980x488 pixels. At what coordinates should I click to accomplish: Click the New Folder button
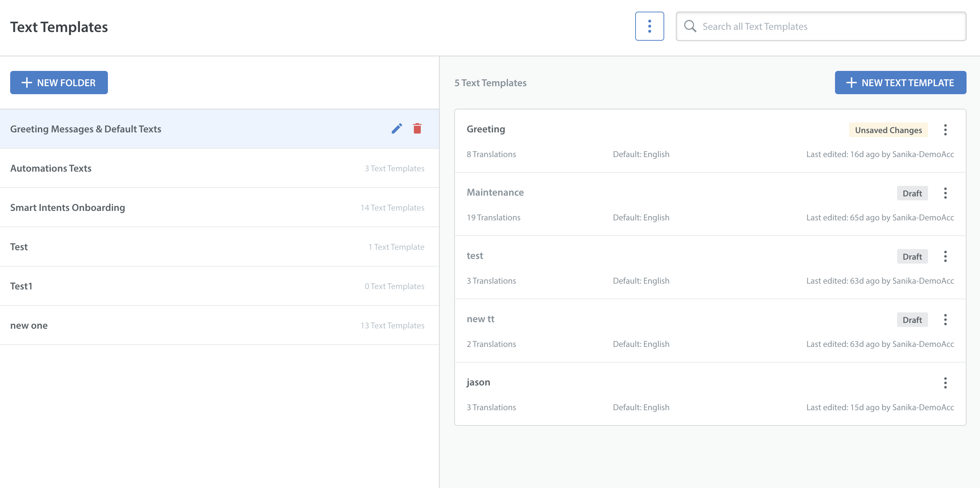click(59, 83)
